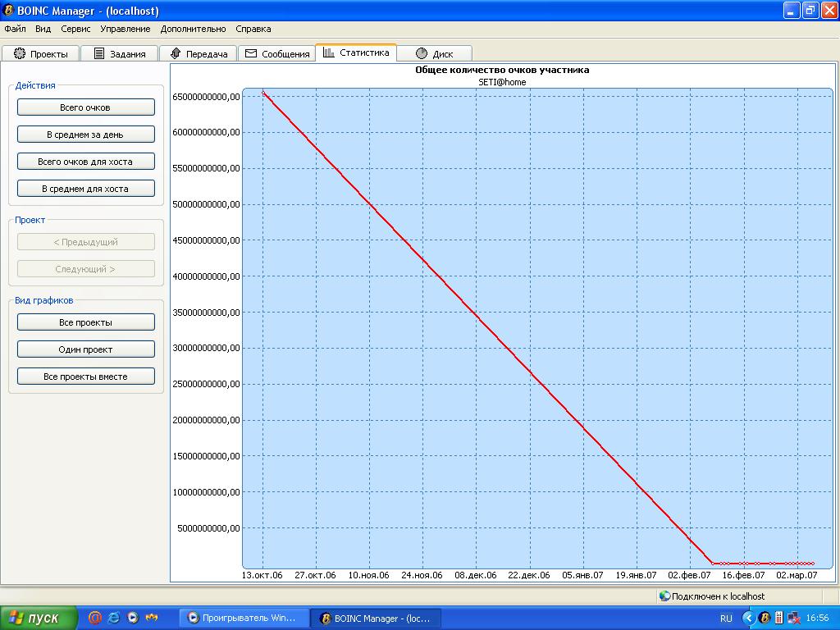Click the Всего очков button
Image resolution: width=840 pixels, height=630 pixels.
tap(85, 107)
